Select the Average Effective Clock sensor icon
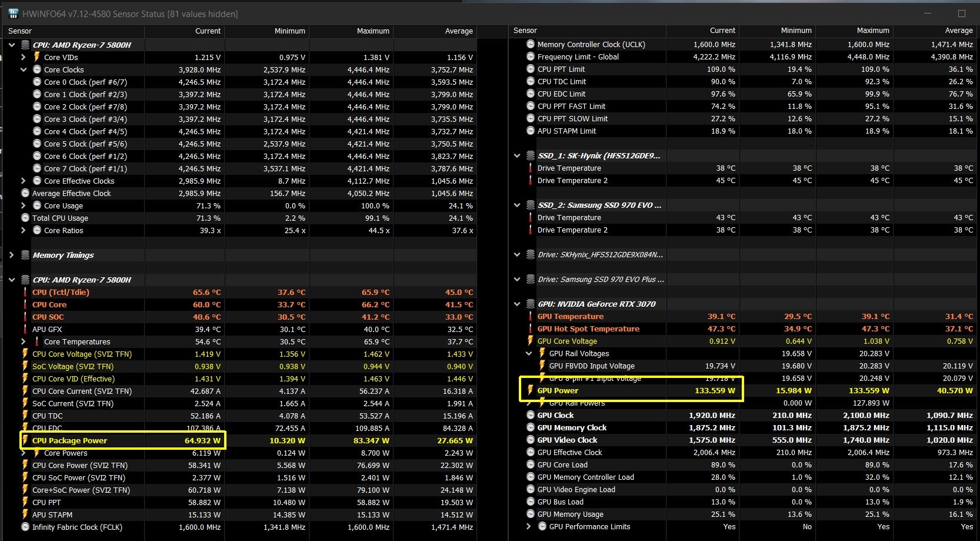 (x=25, y=193)
